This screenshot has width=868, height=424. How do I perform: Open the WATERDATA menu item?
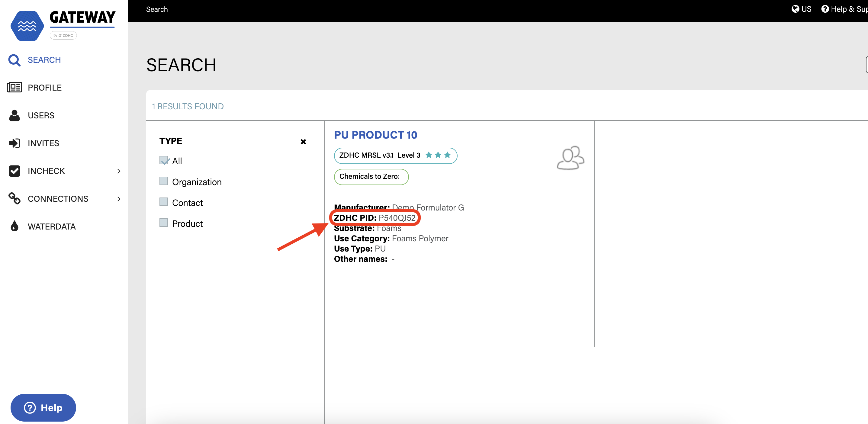[x=52, y=226]
